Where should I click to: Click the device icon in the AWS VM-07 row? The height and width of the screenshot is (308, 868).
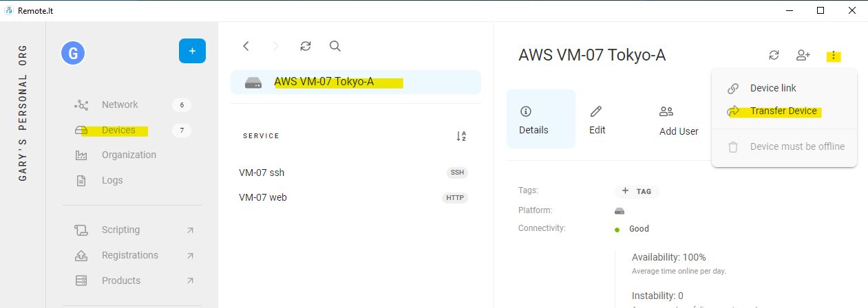(253, 82)
